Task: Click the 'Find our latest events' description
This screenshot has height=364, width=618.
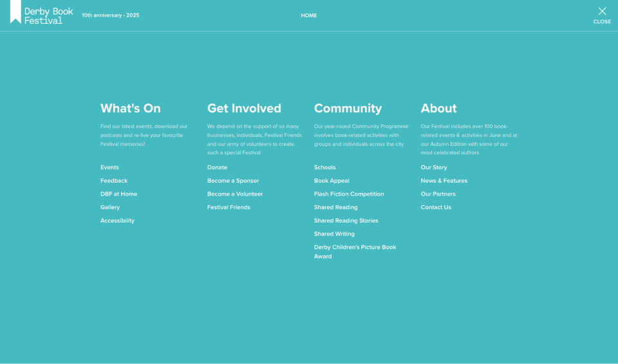Action: pos(144,135)
